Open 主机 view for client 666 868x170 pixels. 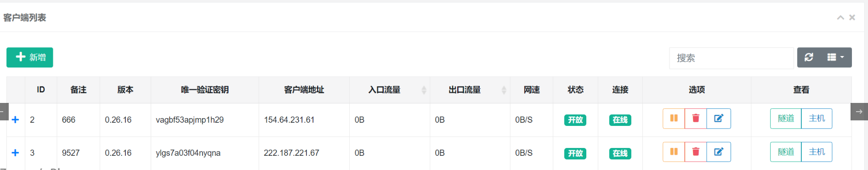817,119
